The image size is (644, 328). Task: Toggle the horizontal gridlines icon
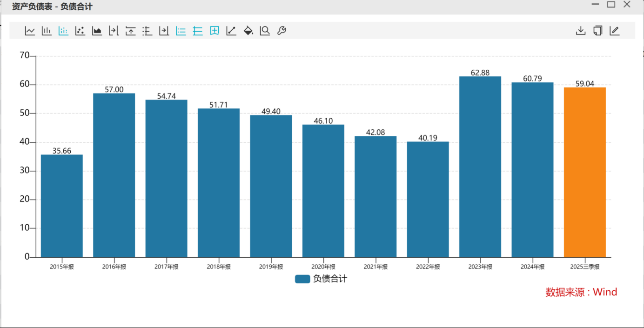click(198, 31)
